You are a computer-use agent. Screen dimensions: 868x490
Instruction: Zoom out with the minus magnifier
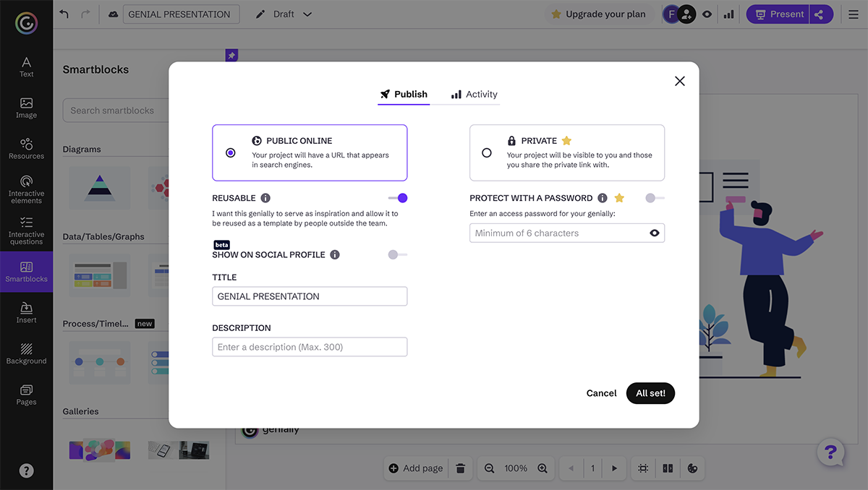coord(489,468)
